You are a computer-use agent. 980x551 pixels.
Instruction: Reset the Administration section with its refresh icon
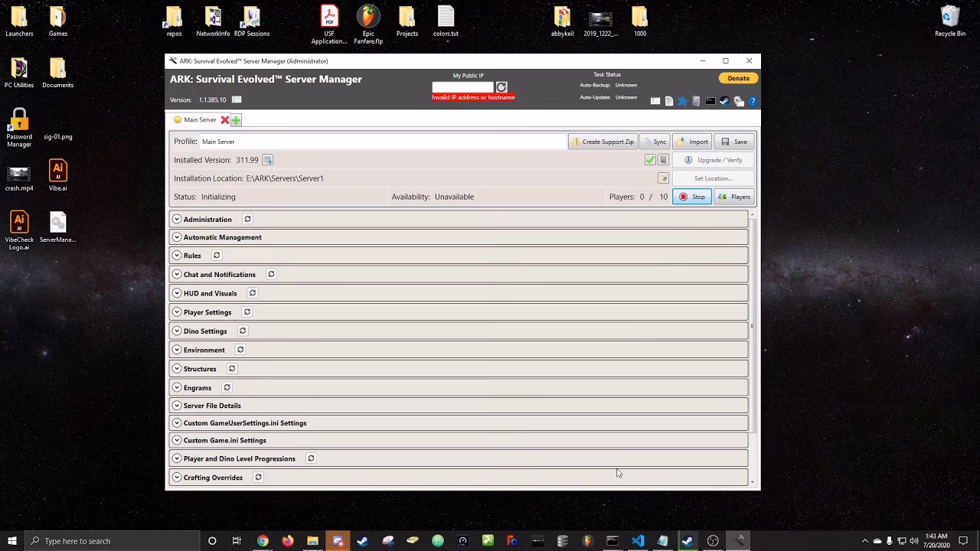(247, 219)
